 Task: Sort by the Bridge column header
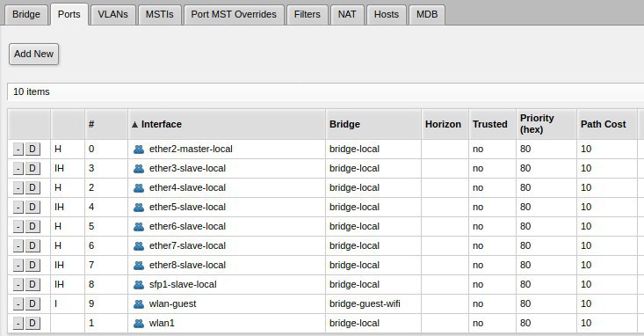click(x=373, y=124)
